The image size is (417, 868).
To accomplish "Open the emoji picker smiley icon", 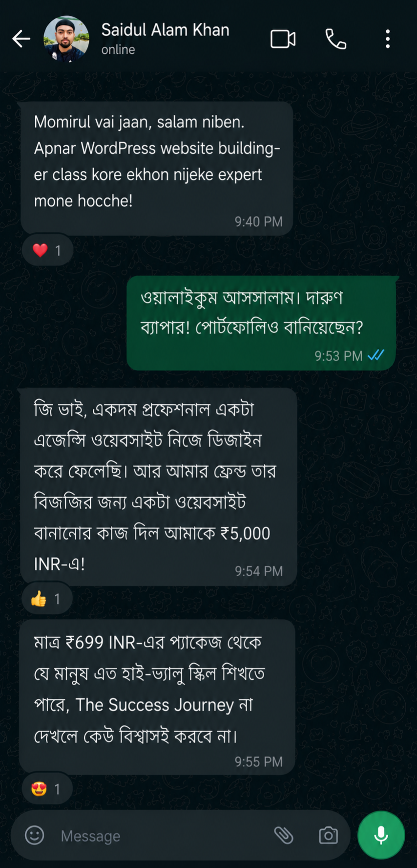I will [35, 835].
